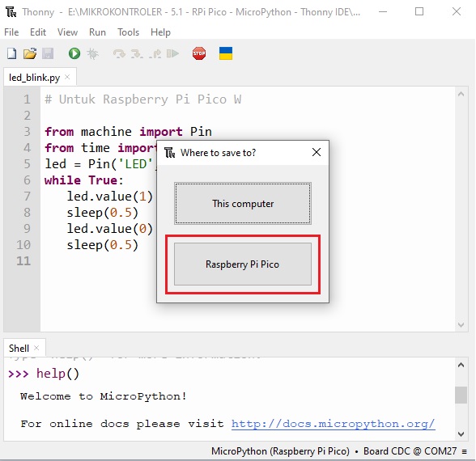476x461 pixels.
Task: Open the Help menu
Action: click(x=160, y=32)
